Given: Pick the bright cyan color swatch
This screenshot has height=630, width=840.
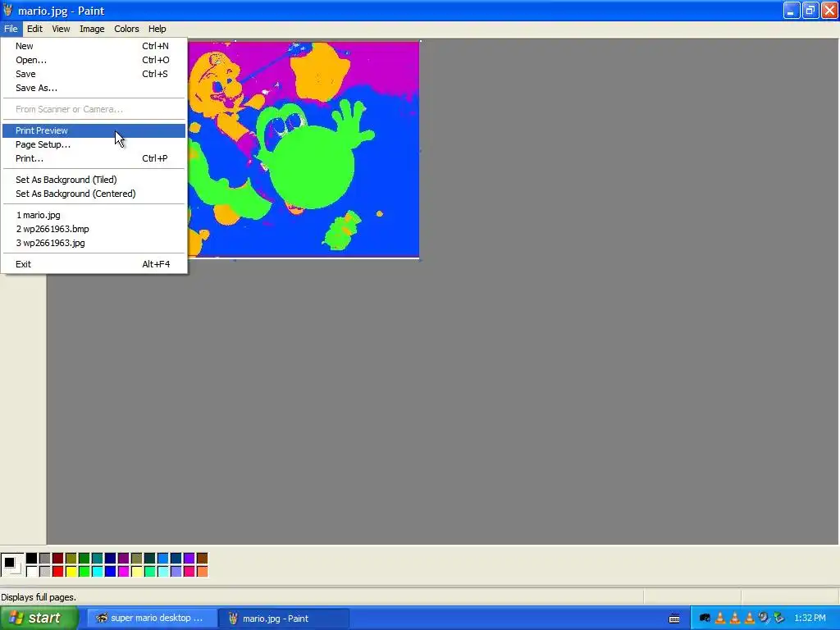Looking at the screenshot, I should (x=97, y=572).
